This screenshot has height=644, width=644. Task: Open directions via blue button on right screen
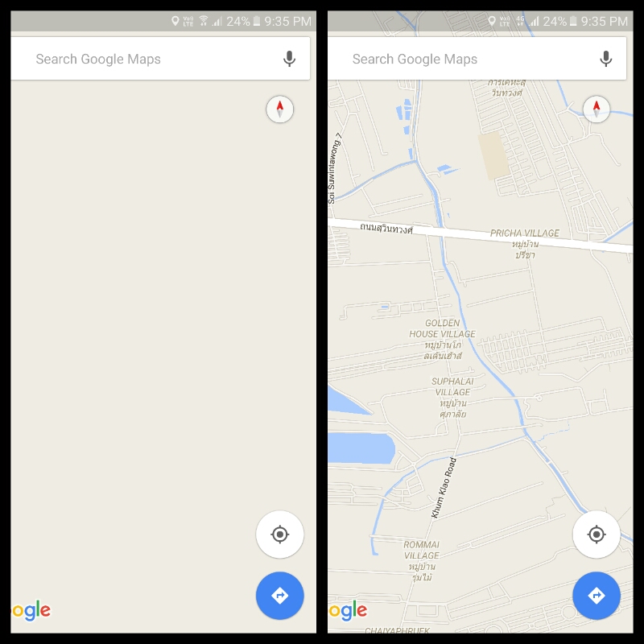pyautogui.click(x=597, y=596)
